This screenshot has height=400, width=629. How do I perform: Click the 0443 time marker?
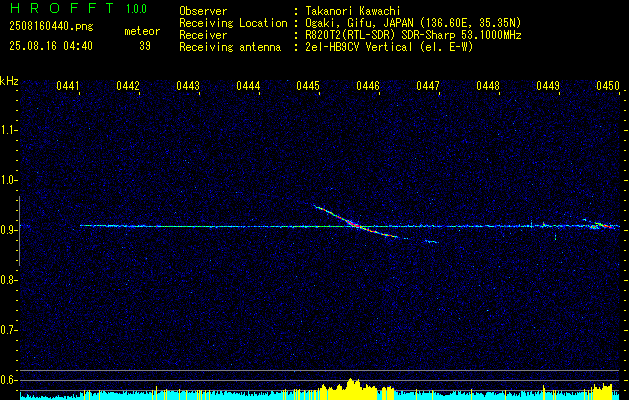[x=188, y=86]
